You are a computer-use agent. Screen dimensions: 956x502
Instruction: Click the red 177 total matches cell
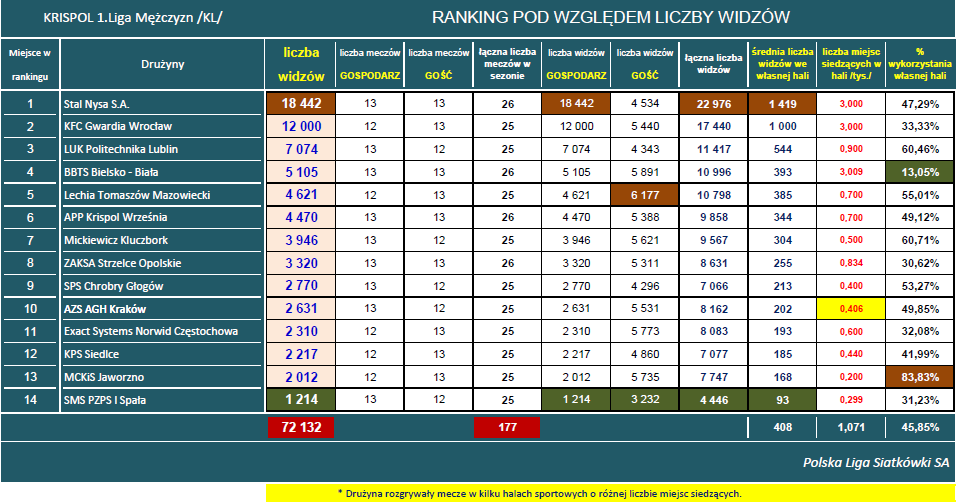[x=507, y=427]
